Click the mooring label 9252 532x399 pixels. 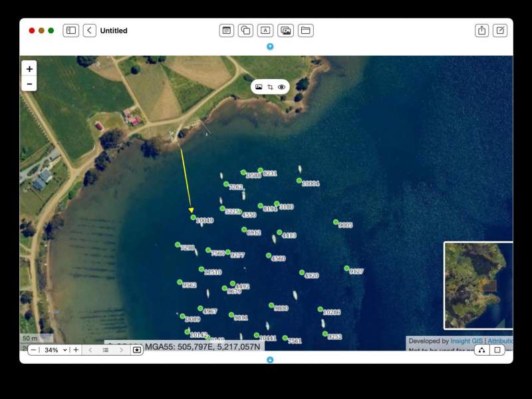[x=335, y=337]
